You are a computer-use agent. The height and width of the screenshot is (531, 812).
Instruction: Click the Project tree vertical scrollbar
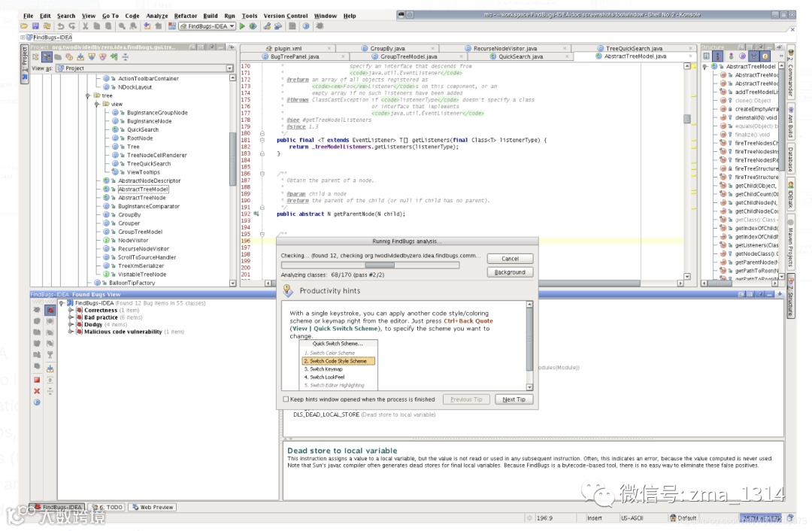[x=232, y=159]
